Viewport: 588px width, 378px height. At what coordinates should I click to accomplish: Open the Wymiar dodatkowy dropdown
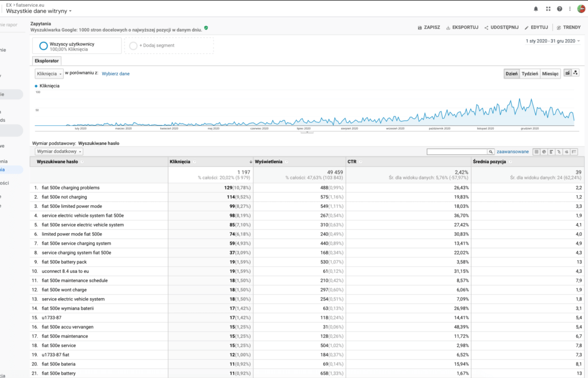pos(59,152)
